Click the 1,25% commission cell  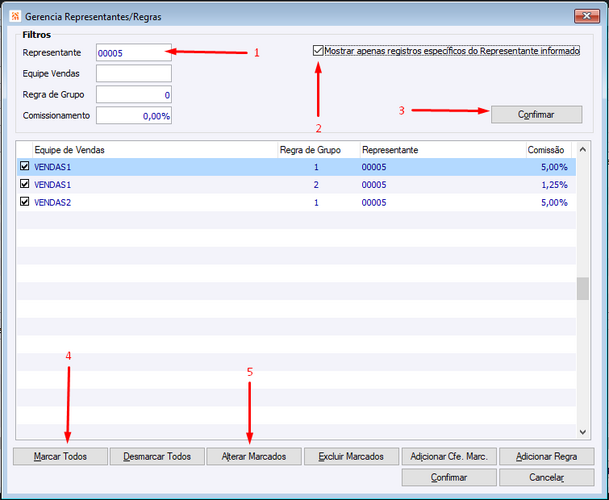click(x=554, y=185)
